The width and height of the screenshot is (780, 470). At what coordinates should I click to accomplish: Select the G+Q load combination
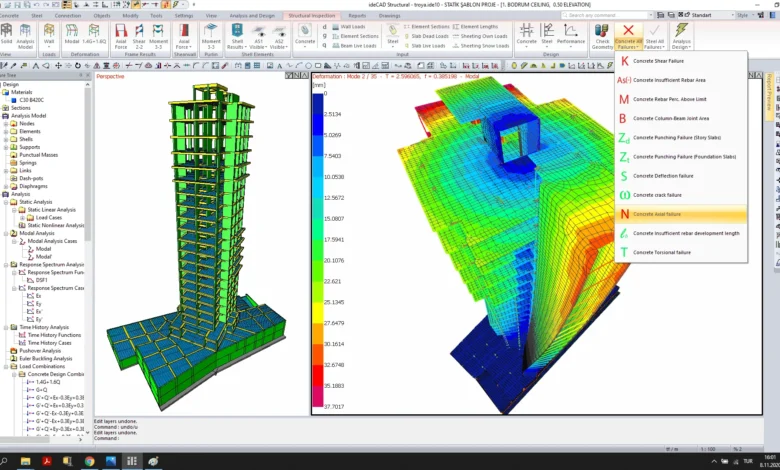[x=41, y=390]
